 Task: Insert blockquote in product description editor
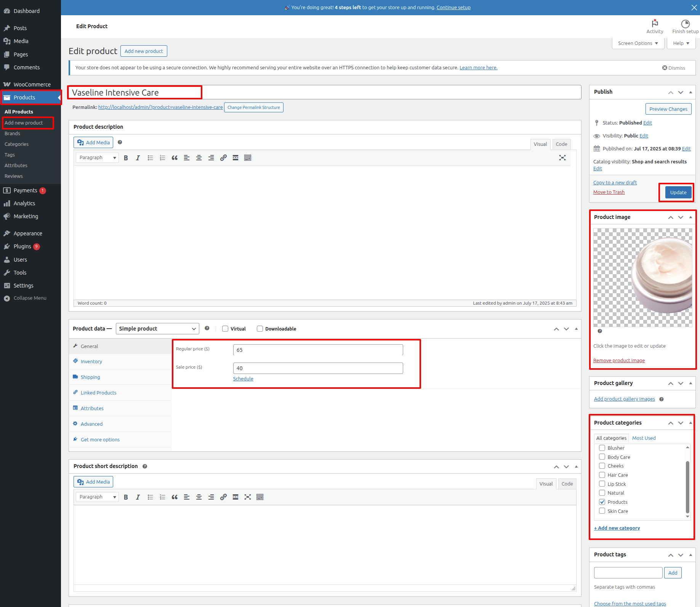pos(175,158)
